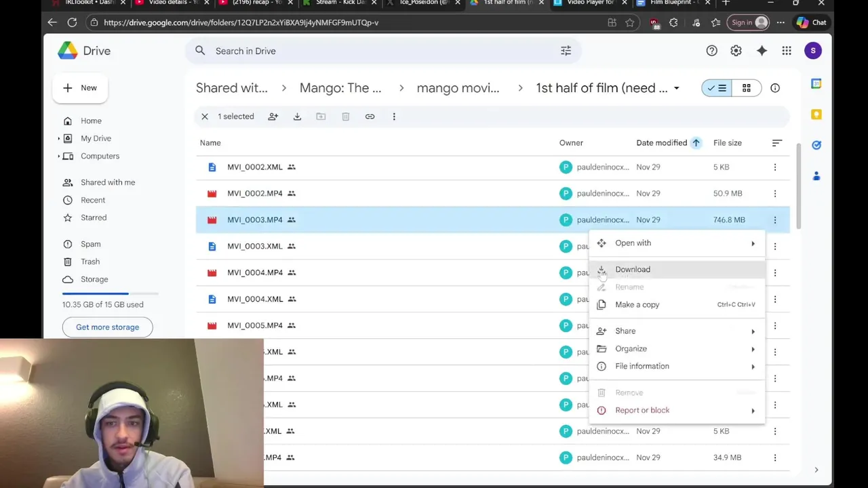Open Drive support help icon
Image resolution: width=868 pixels, height=488 pixels.
coord(711,51)
